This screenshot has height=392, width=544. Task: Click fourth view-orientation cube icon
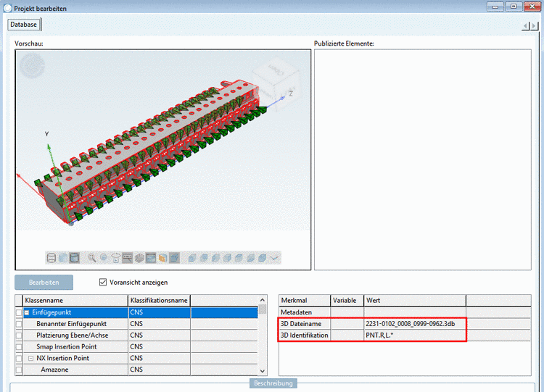(227, 258)
